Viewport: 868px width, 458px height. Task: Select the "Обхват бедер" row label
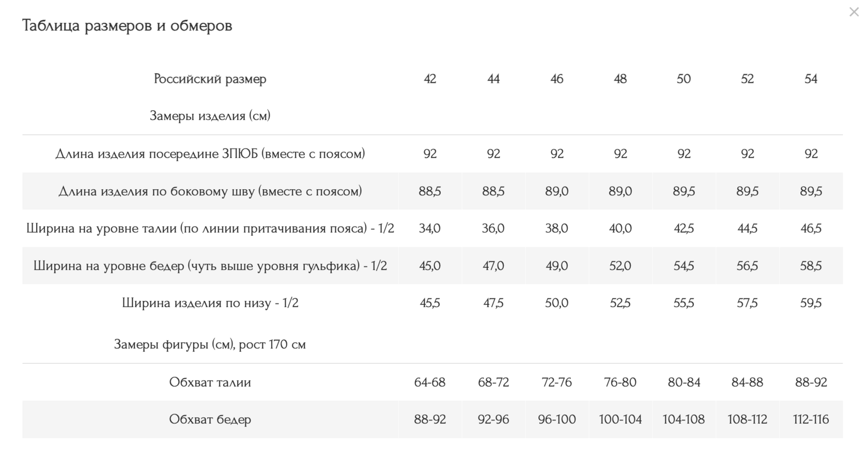tap(210, 419)
